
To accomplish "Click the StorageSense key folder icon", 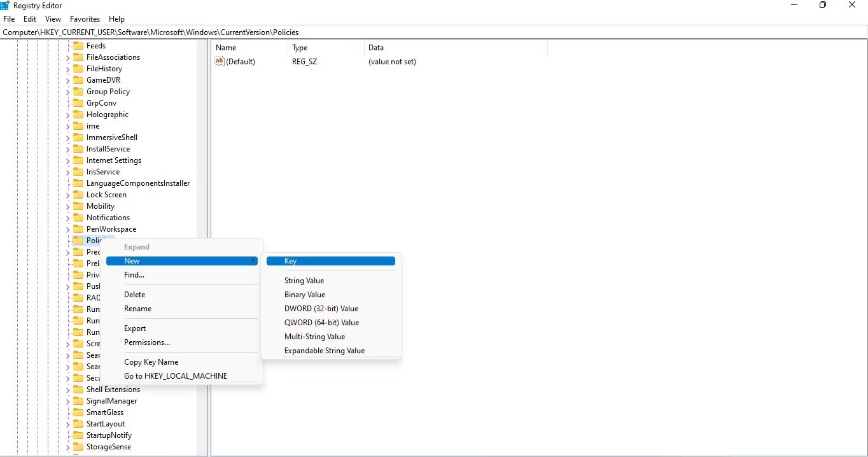I will pyautogui.click(x=78, y=447).
